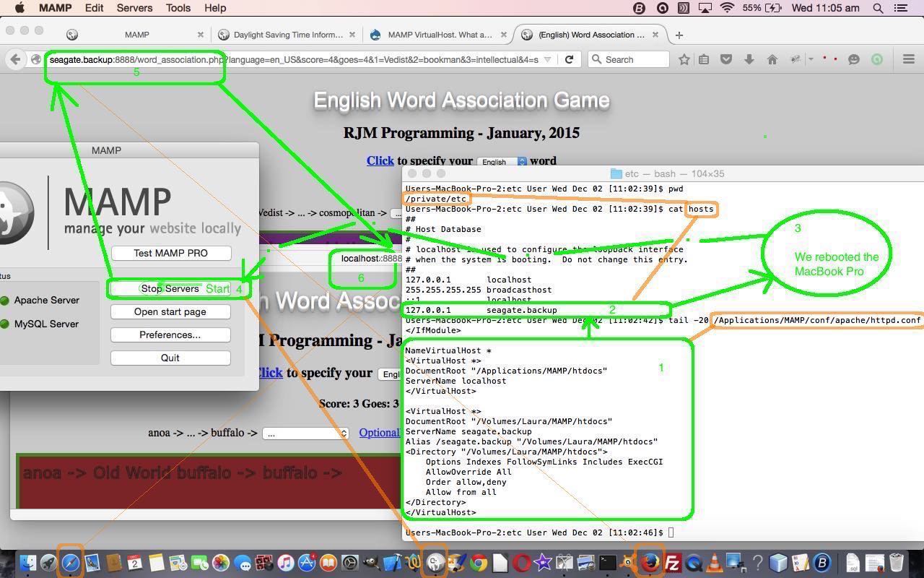
Task: Switch to MAMP VirtualHost tab
Action: click(x=438, y=35)
